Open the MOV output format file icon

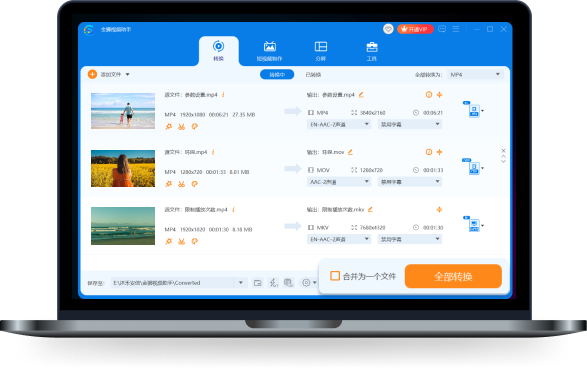coord(473,167)
